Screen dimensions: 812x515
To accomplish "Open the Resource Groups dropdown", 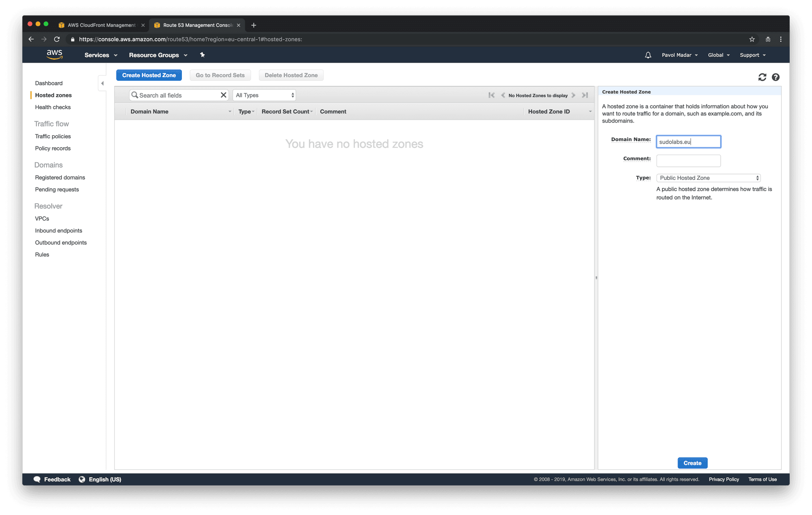I will tap(158, 55).
